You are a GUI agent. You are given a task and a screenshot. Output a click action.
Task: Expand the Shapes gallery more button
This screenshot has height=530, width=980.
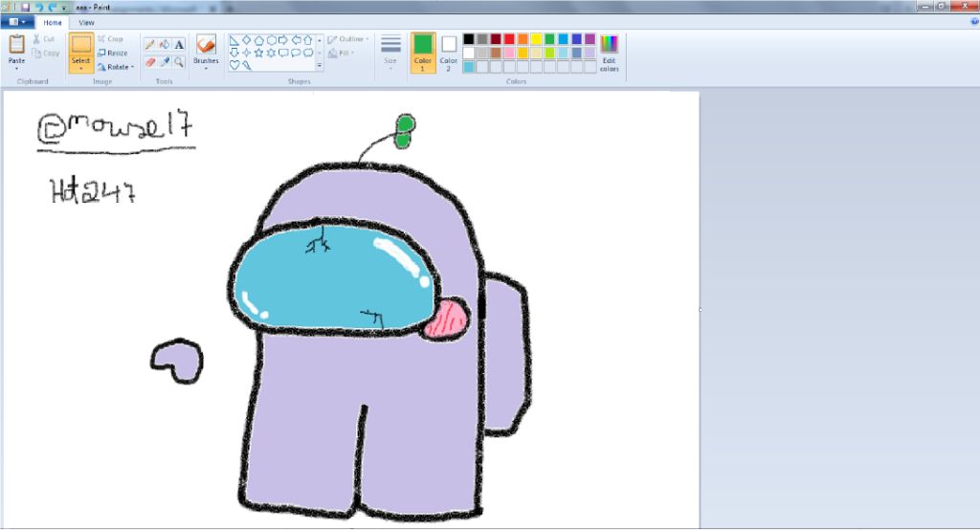click(320, 65)
